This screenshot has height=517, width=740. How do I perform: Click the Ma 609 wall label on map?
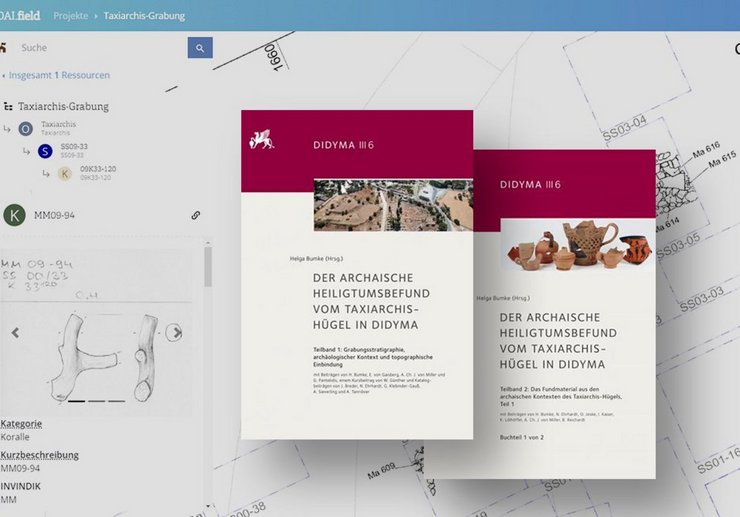381,471
